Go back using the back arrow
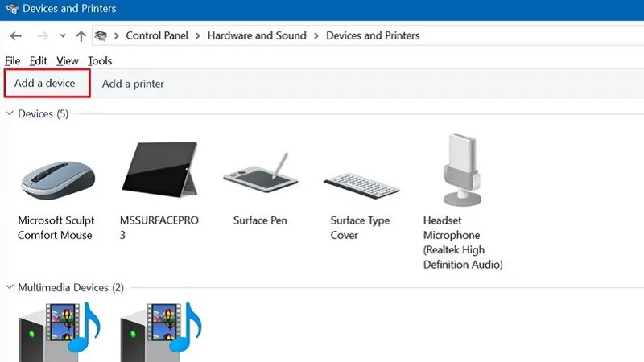 click(x=16, y=36)
